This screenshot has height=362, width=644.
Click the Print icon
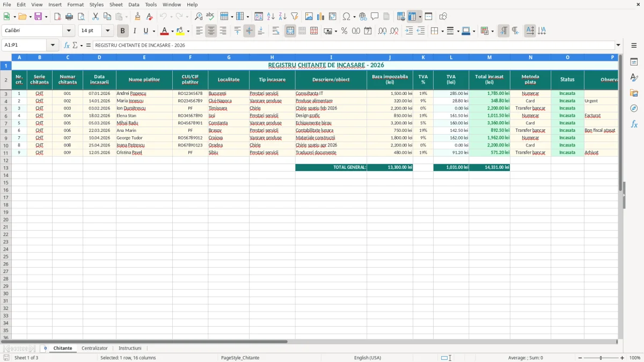[x=69, y=17]
